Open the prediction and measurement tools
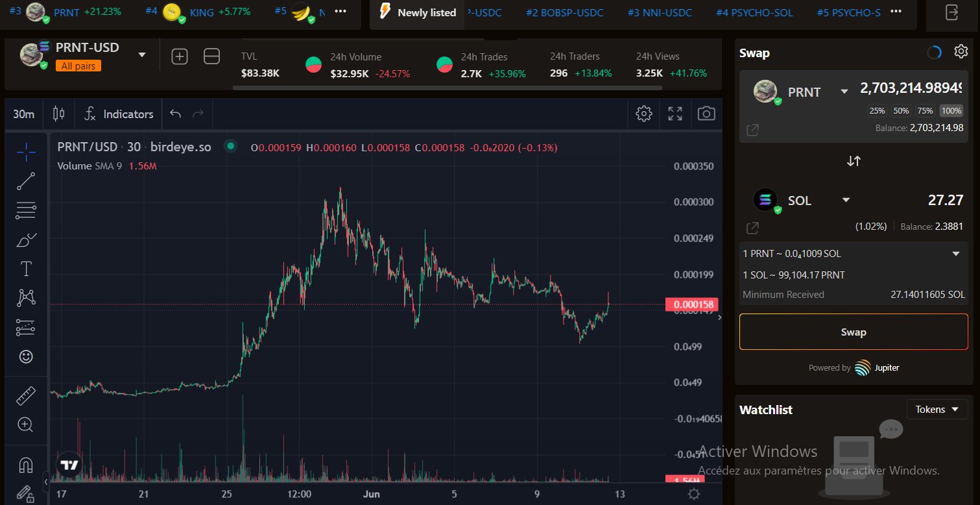The height and width of the screenshot is (505, 980). click(x=26, y=327)
